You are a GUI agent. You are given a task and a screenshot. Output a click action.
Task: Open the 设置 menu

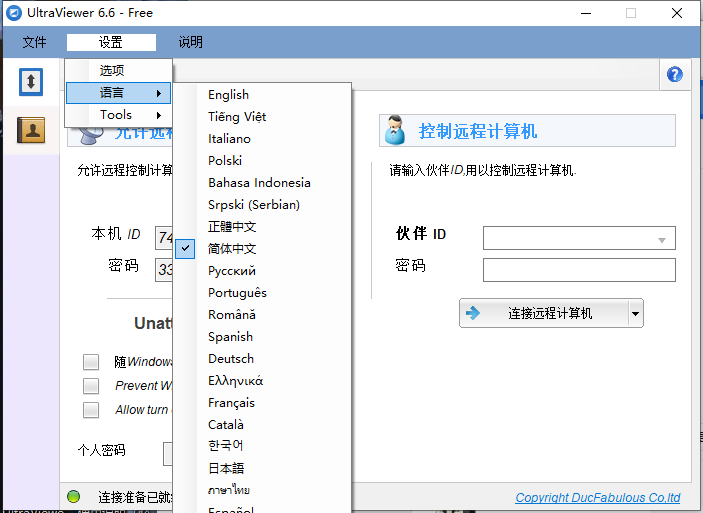(x=111, y=42)
